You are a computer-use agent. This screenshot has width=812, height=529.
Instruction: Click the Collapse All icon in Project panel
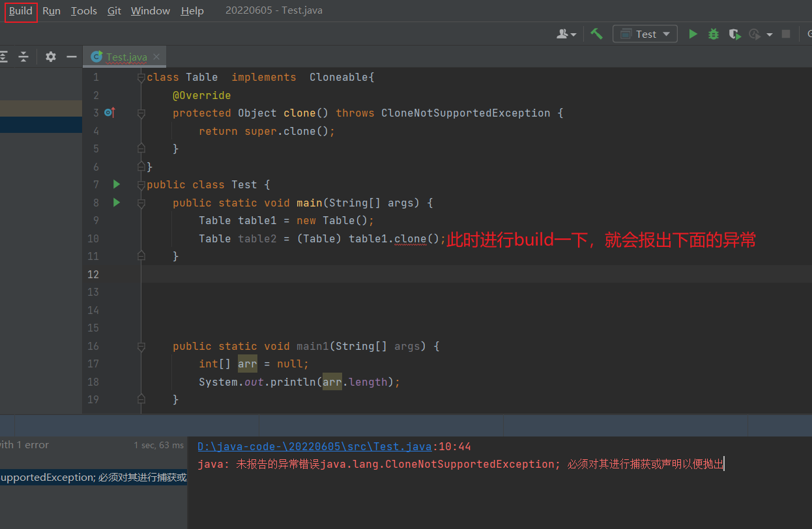click(x=23, y=57)
